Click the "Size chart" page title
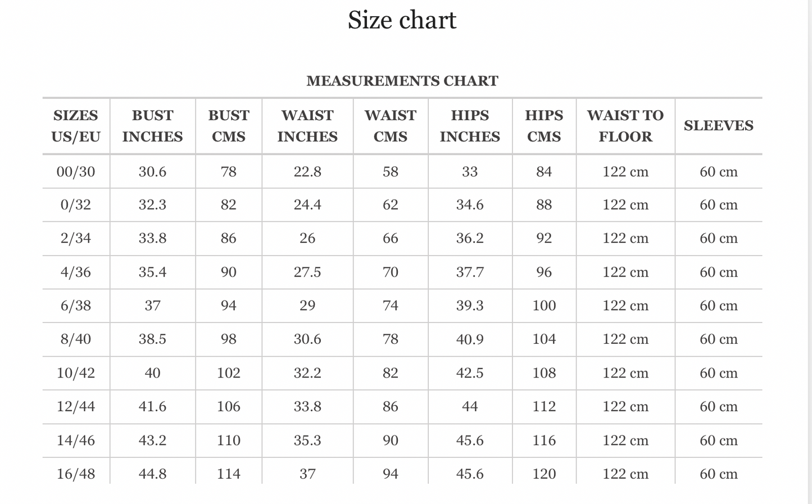Image resolution: width=812 pixels, height=504 pixels. tap(402, 20)
